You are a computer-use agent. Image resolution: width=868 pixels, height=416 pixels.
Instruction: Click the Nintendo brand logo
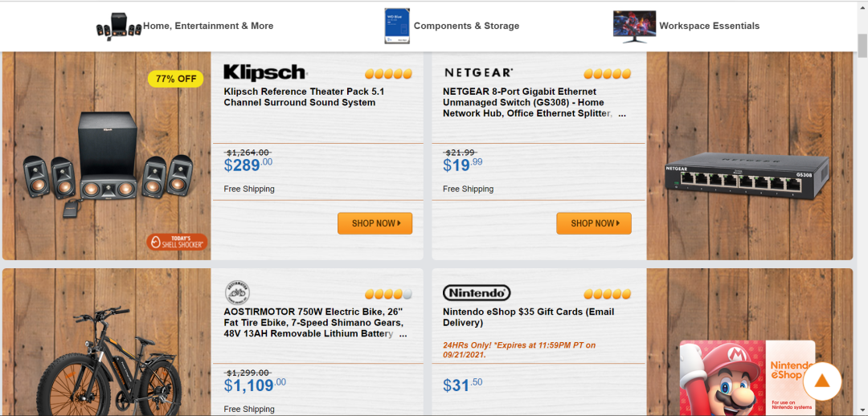point(477,292)
